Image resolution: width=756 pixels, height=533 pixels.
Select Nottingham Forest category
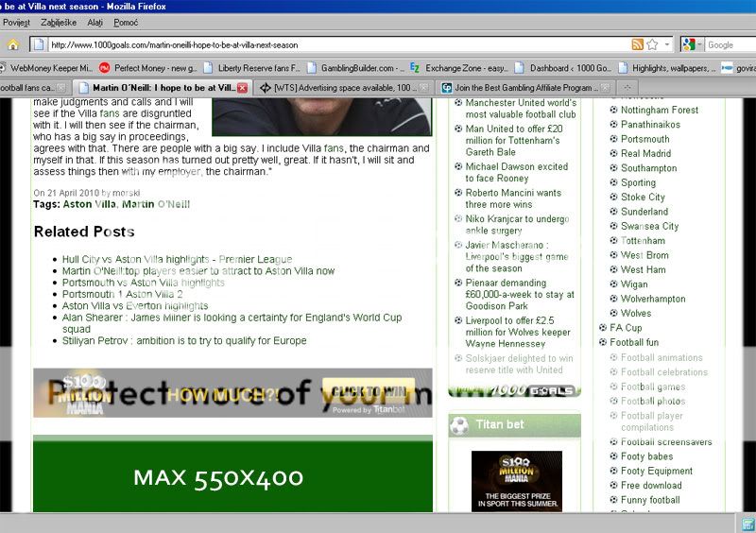(x=659, y=110)
